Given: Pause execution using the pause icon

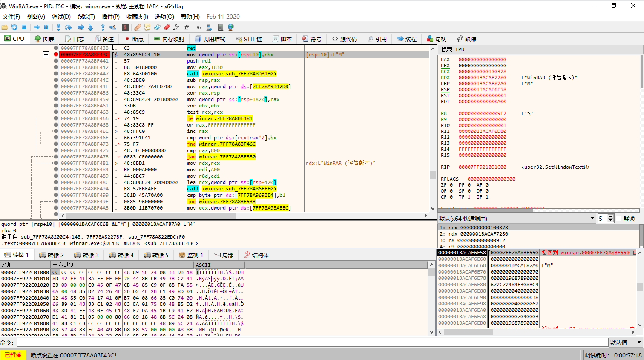Looking at the screenshot, I should pyautogui.click(x=46, y=27).
